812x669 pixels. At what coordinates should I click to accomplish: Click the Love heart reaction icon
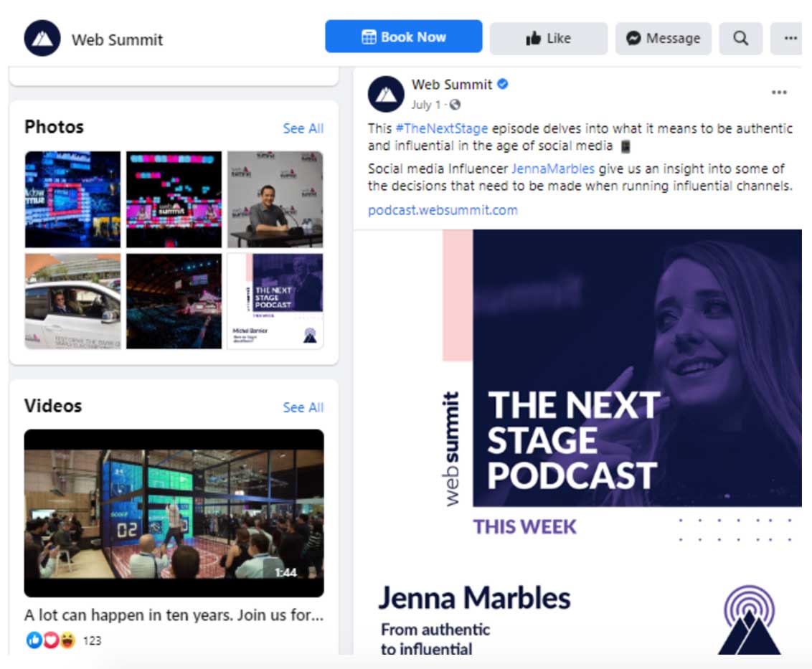(x=50, y=640)
